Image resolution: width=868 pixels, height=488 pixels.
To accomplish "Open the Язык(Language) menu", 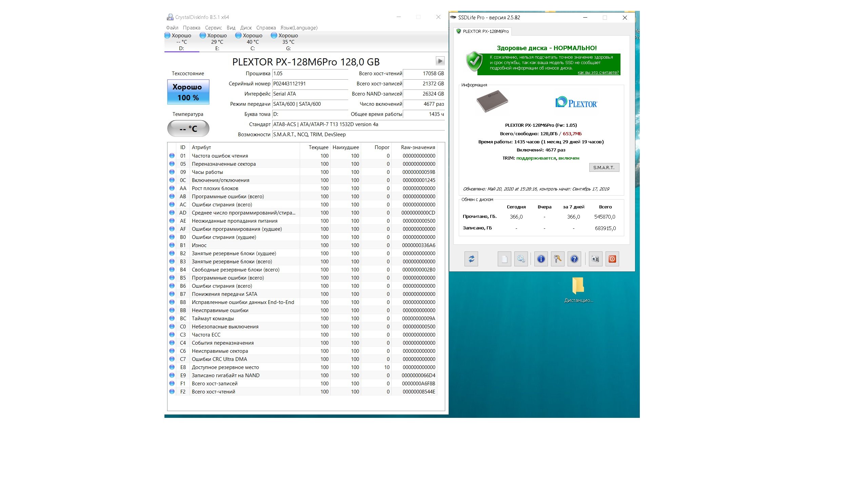I will pos(299,28).
